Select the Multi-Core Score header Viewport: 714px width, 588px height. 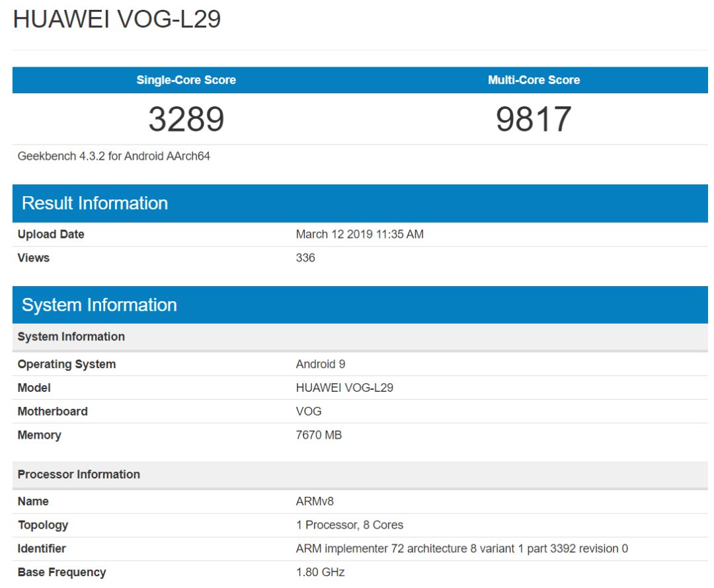534,80
